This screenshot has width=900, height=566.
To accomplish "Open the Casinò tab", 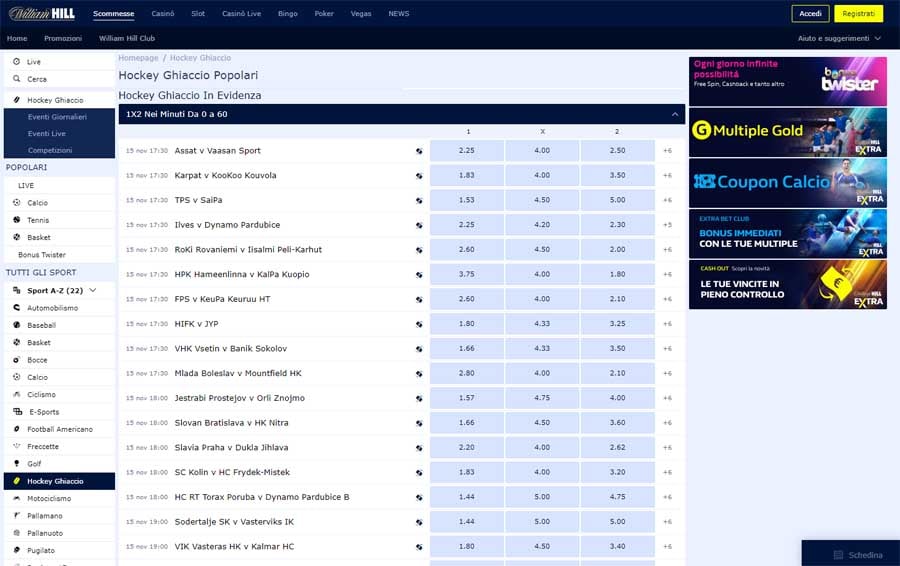I will coord(163,13).
